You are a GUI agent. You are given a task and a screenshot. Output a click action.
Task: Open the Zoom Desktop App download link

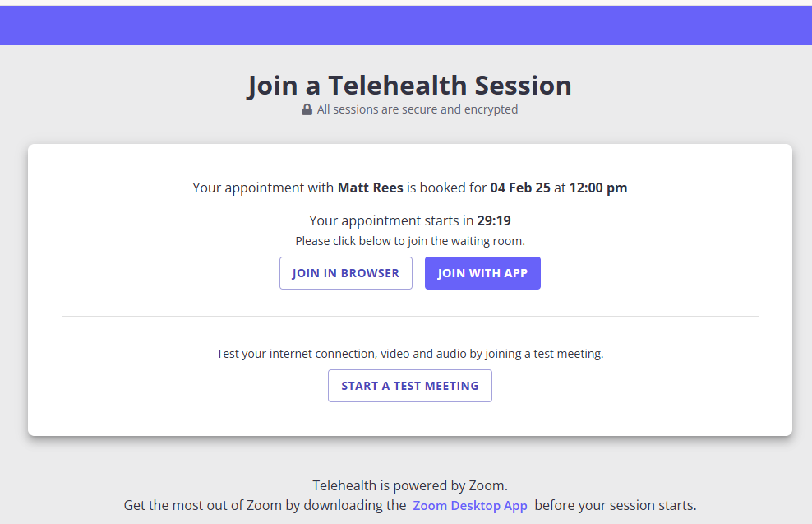coord(470,505)
